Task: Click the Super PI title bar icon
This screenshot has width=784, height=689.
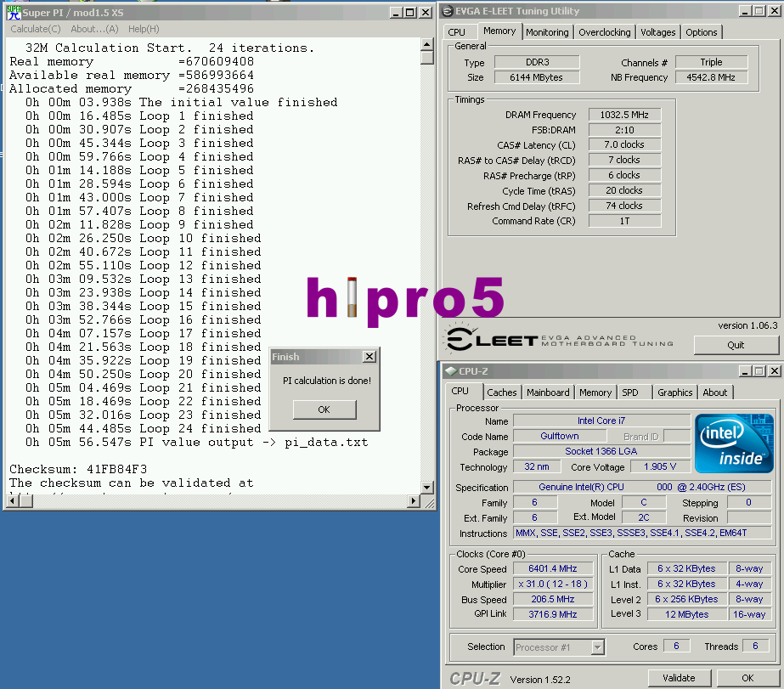Action: click(14, 13)
